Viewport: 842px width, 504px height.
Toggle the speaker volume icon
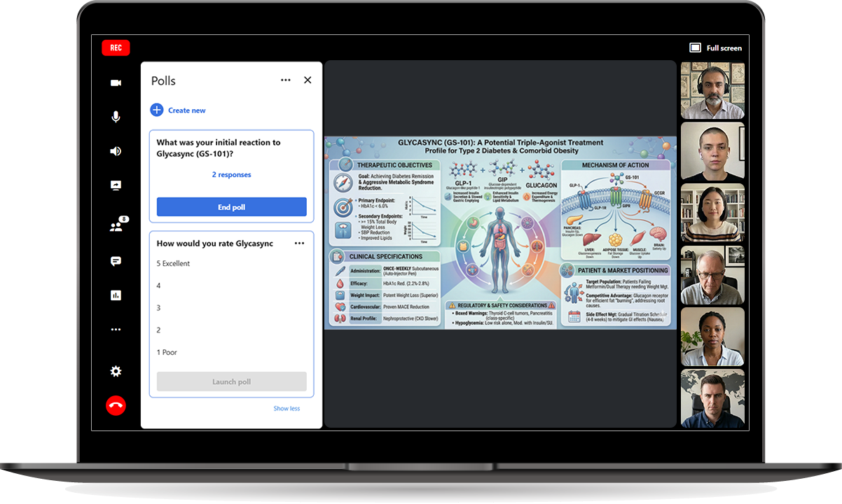pos(116,151)
